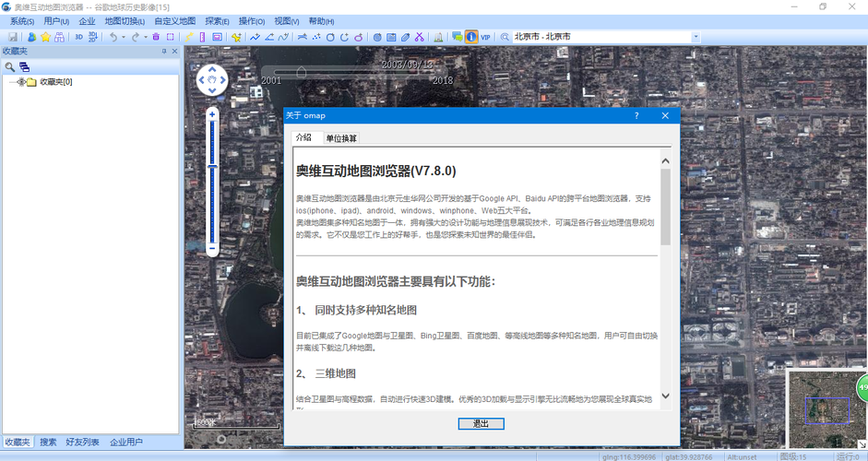868x461 pixels.
Task: Select the draw track line tool
Action: tap(255, 37)
